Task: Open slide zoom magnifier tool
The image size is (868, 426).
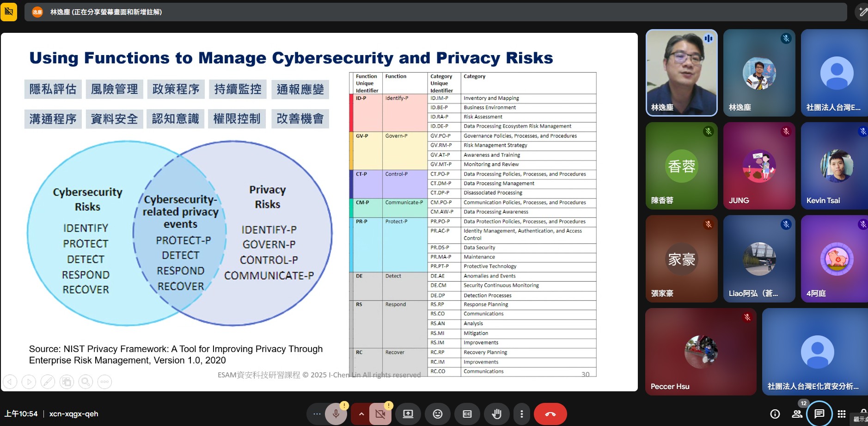Action: click(86, 382)
